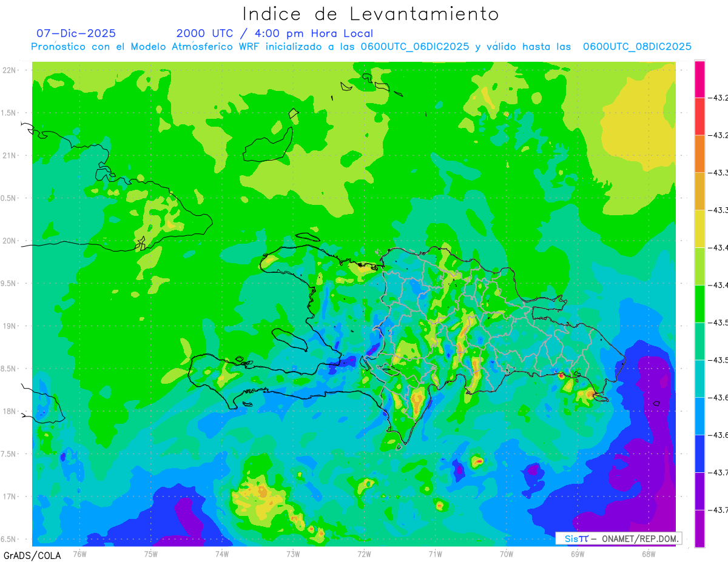Click the '17N' latitude label

coord(10,497)
